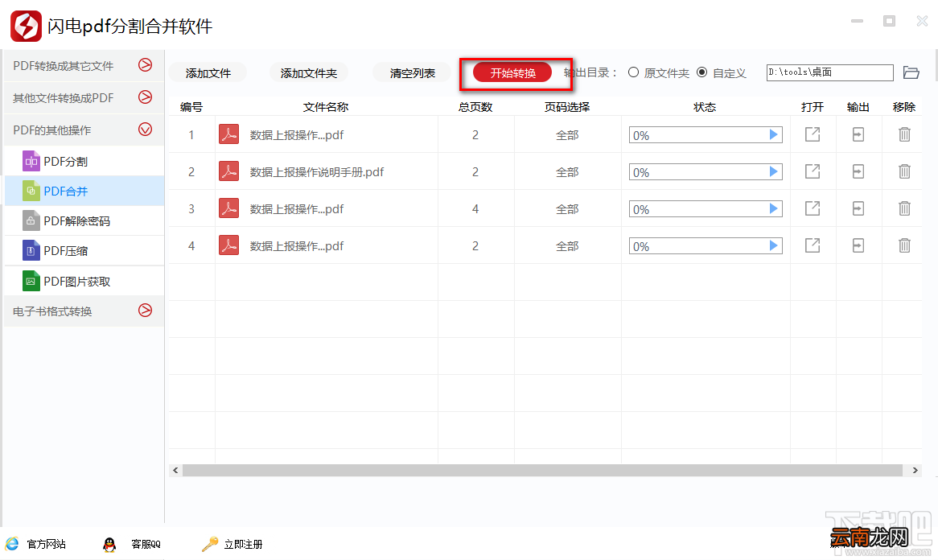The width and height of the screenshot is (938, 560).
Task: Click the 客服QQ penguin icon
Action: pos(109,545)
